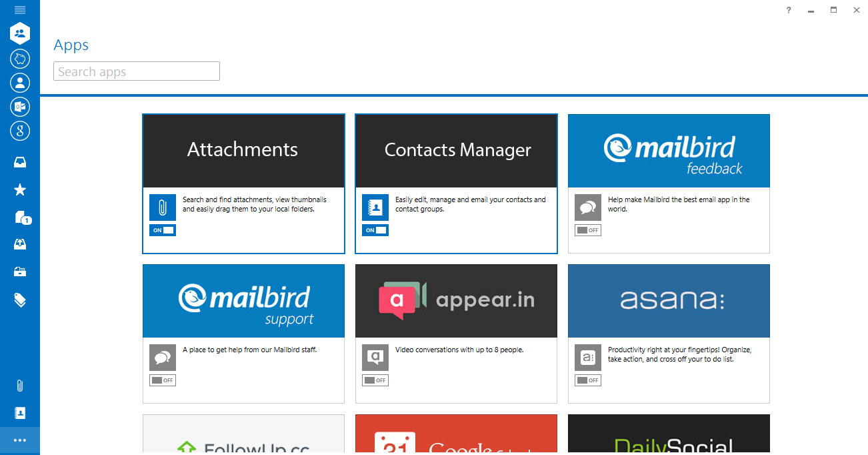868x455 pixels.
Task: Click the asana app banner image
Action: point(669,301)
